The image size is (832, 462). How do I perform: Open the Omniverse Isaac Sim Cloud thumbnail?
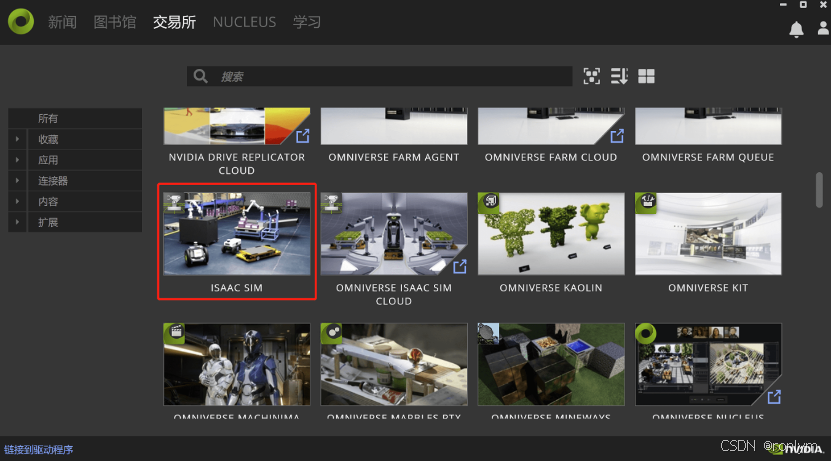click(x=394, y=234)
